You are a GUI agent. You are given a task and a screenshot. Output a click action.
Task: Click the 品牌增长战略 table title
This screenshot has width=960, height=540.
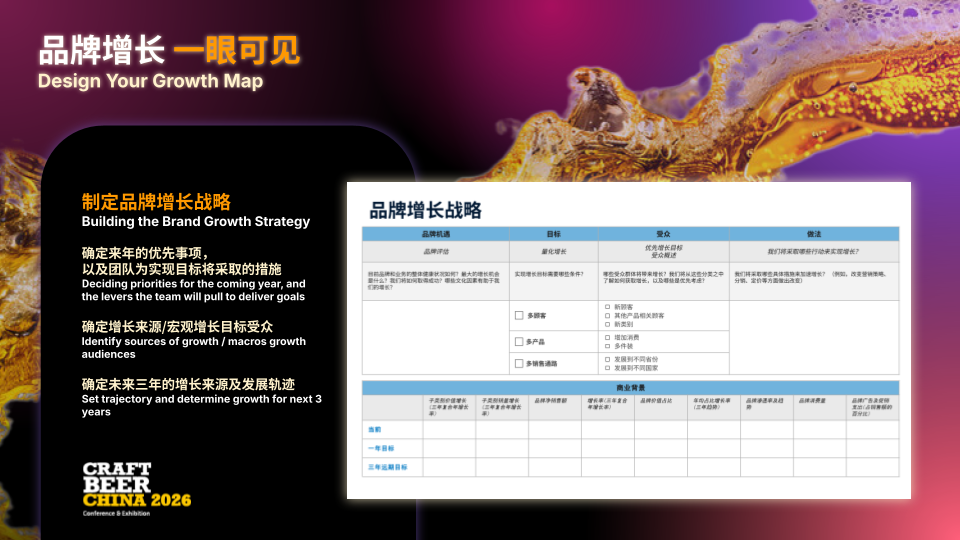pyautogui.click(x=425, y=210)
